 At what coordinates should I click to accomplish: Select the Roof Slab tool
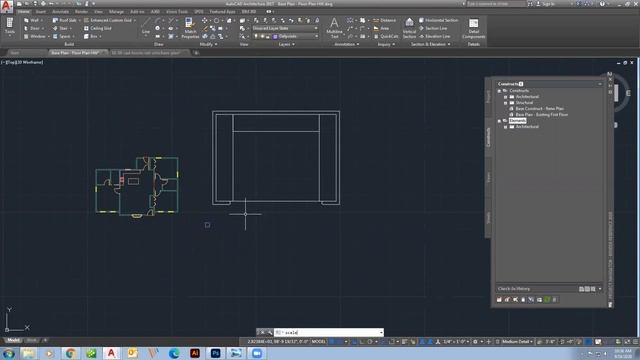click(65, 20)
